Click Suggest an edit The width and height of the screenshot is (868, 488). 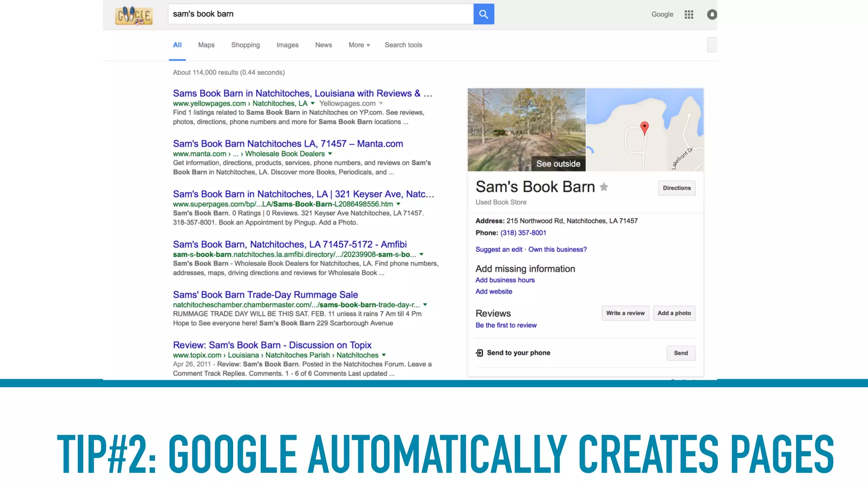[x=499, y=250]
